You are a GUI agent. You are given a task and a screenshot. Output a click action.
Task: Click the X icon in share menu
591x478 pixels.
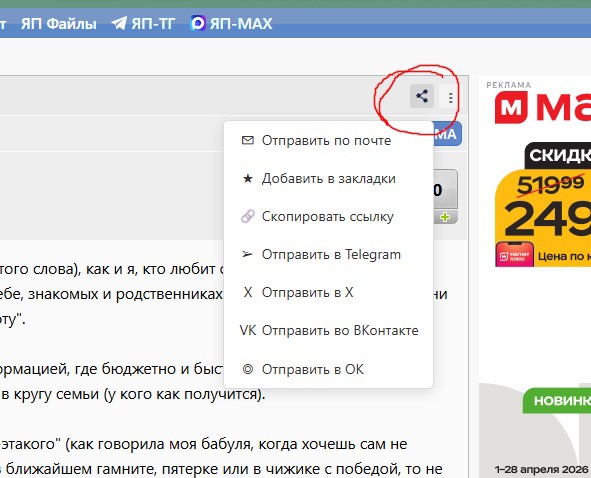click(248, 292)
